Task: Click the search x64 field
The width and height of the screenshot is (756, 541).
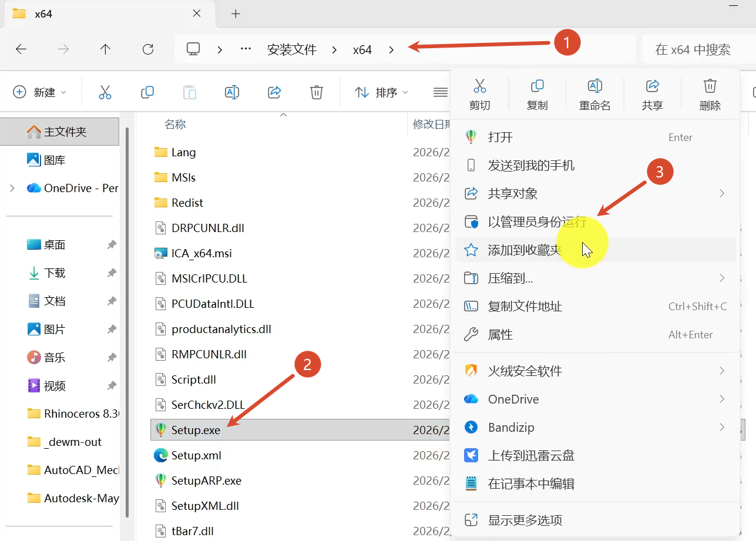Action: coord(699,50)
